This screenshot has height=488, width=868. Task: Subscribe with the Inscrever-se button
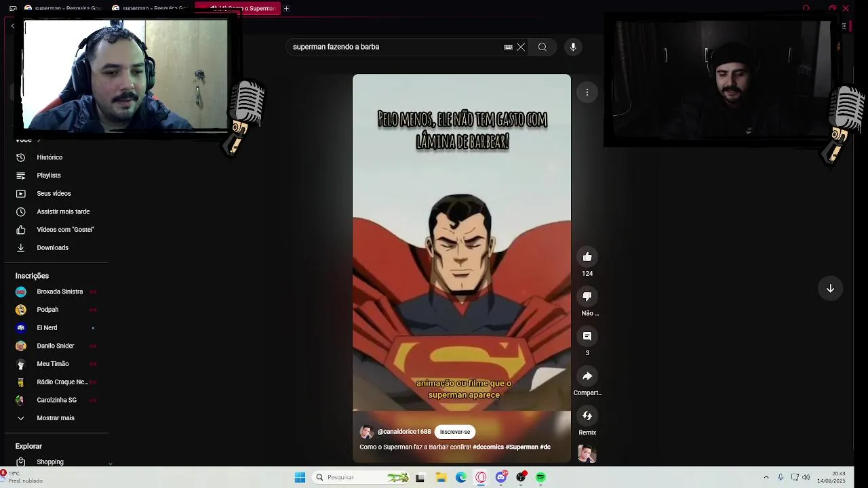[x=455, y=432]
